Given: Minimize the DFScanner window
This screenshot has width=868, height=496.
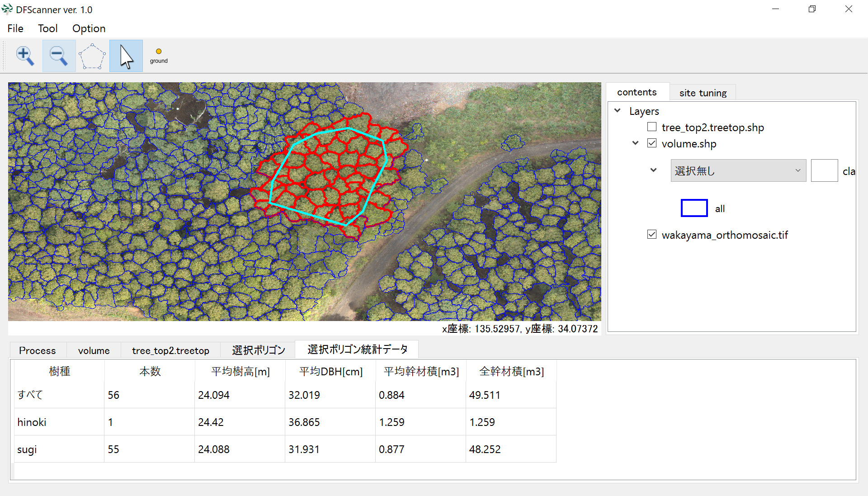Looking at the screenshot, I should 775,9.
